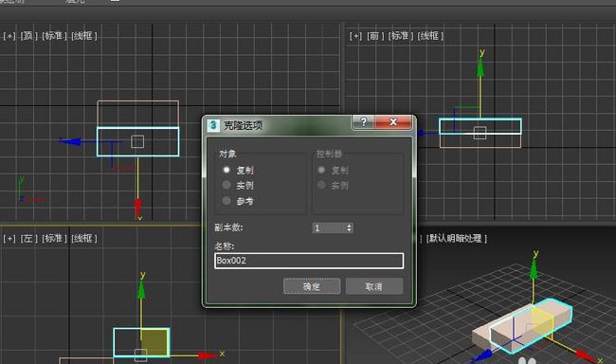Click the copies count spinner arrows
Viewport: 616px width, 364px height.
pos(350,228)
